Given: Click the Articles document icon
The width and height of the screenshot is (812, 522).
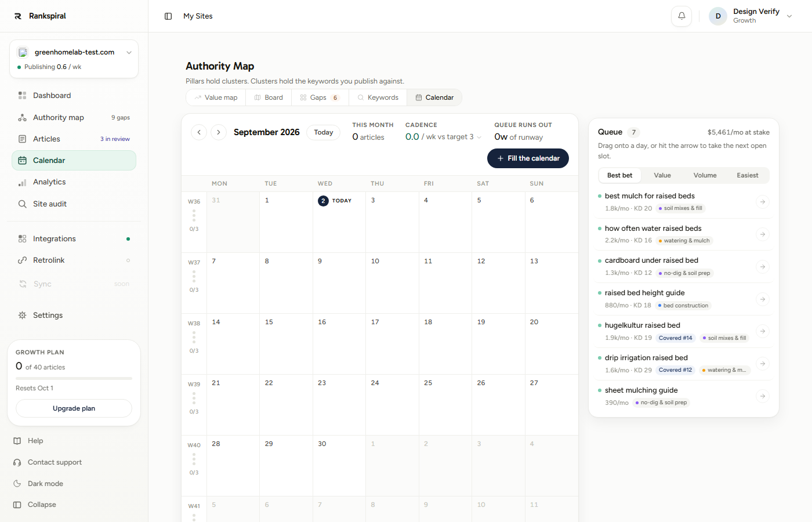Looking at the screenshot, I should coord(22,139).
